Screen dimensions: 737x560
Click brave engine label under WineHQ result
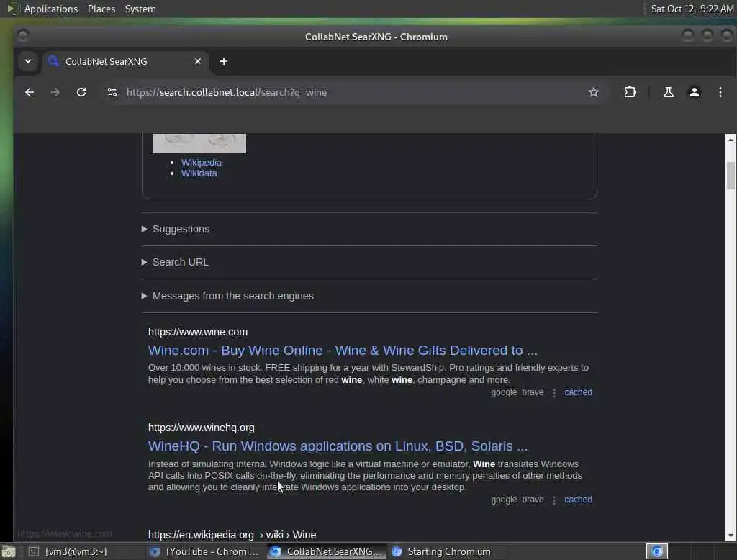pyautogui.click(x=533, y=500)
